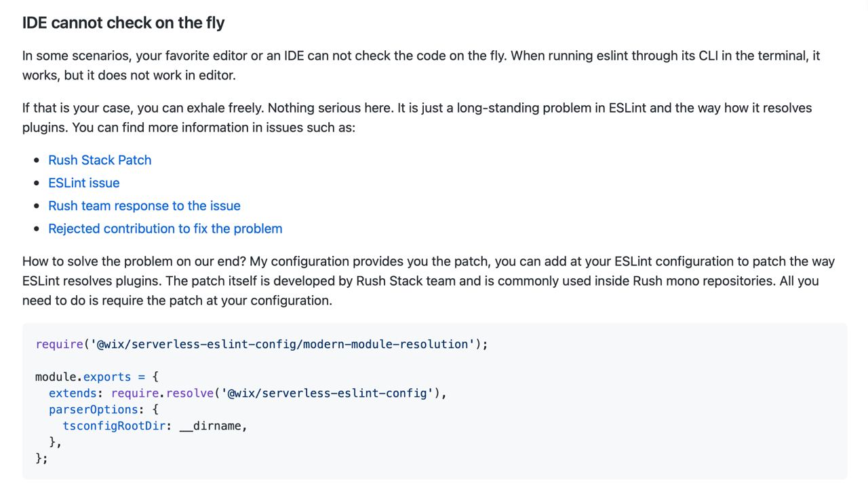
Task: Click the modern-module-resolution string in the code
Action: tap(283, 344)
